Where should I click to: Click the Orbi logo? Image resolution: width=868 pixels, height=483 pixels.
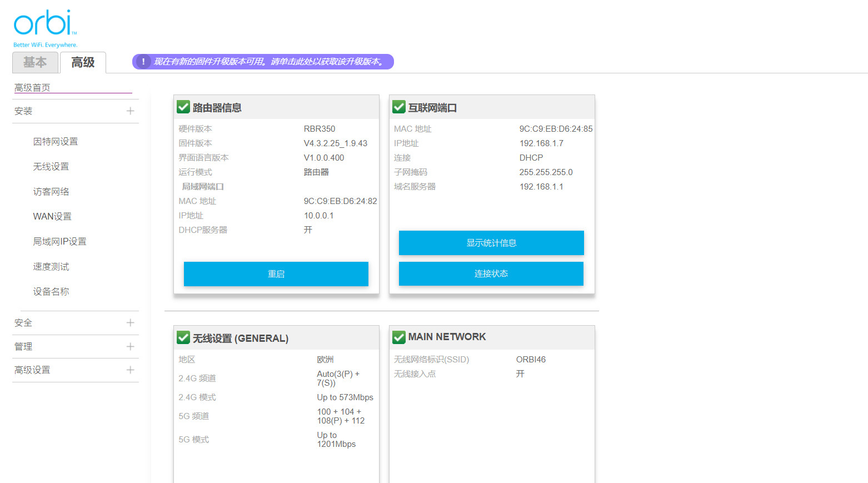pyautogui.click(x=44, y=23)
